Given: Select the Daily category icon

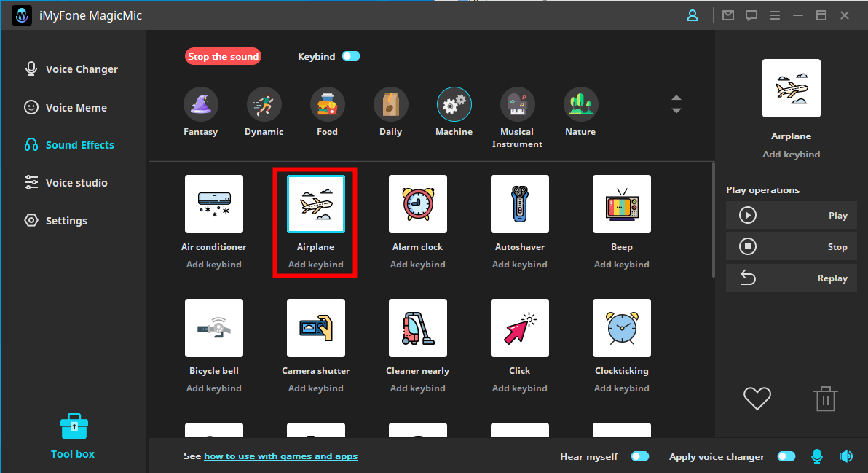Looking at the screenshot, I should pos(390,104).
